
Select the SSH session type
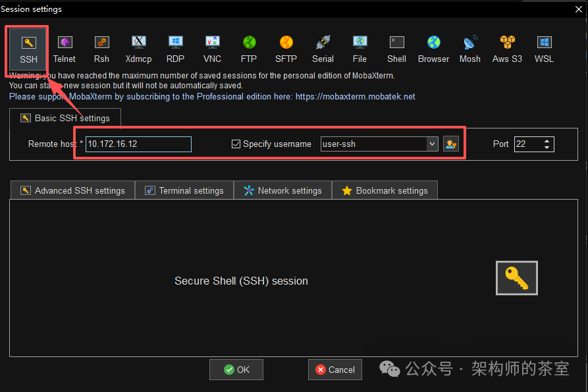click(28, 50)
